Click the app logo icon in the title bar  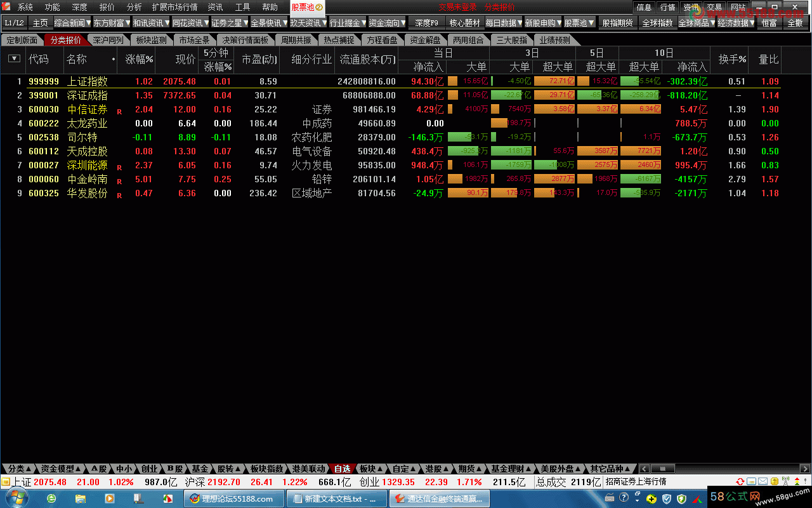(x=5, y=6)
